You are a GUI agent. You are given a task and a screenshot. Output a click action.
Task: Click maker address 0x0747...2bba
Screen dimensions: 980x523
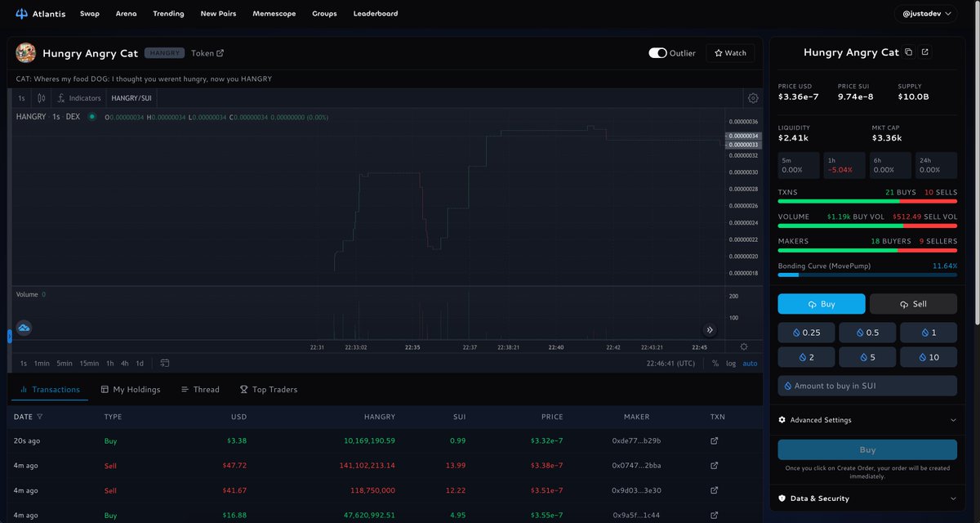(636, 466)
